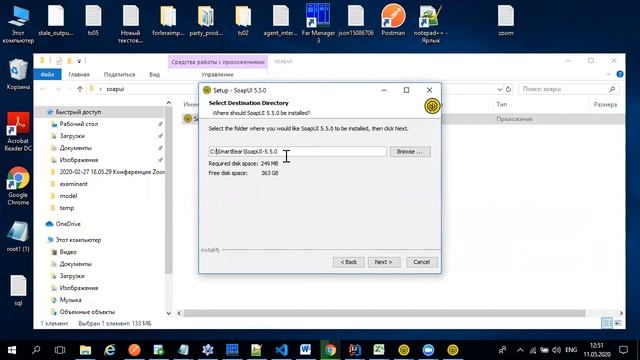Click the Explorer forward arrow
The width and height of the screenshot is (640, 360).
(58, 89)
